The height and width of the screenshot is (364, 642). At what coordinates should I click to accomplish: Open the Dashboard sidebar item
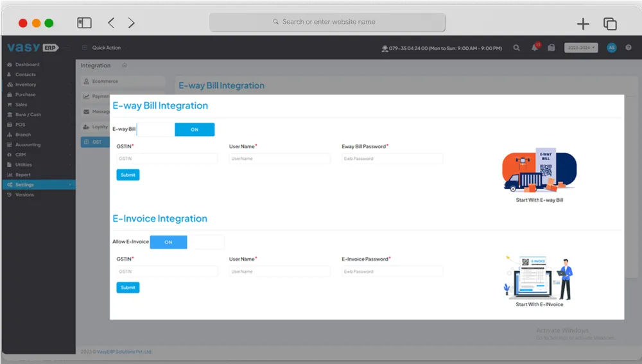coord(27,65)
